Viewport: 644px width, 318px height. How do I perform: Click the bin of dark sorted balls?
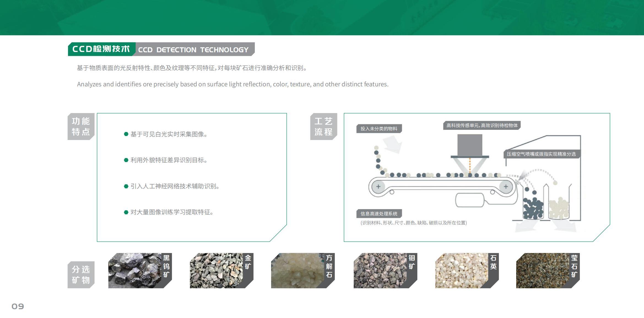[x=533, y=208]
